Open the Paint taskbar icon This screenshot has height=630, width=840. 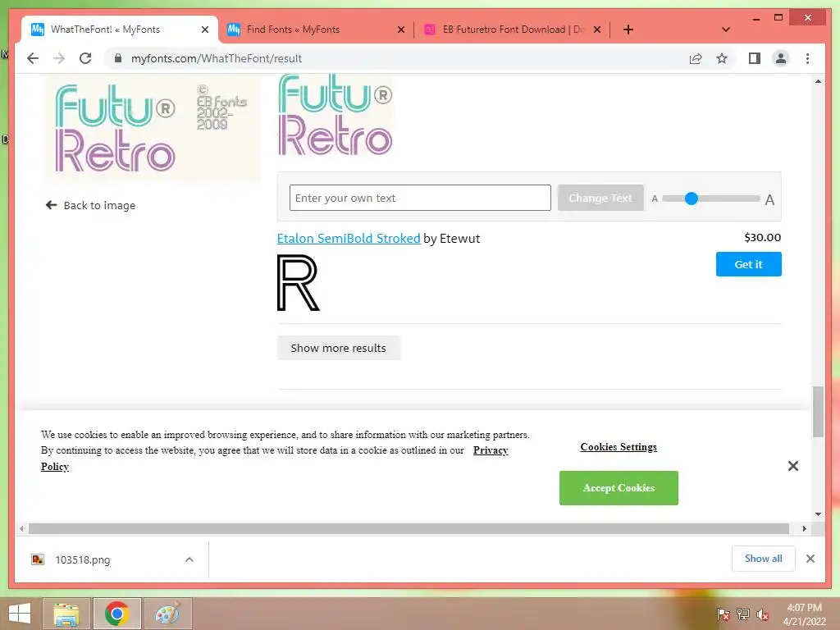tap(167, 614)
